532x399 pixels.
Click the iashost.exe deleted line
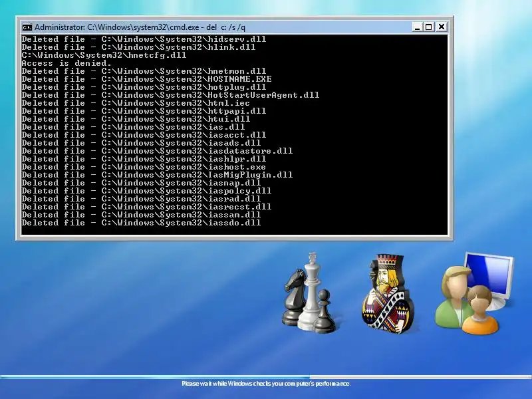(144, 167)
